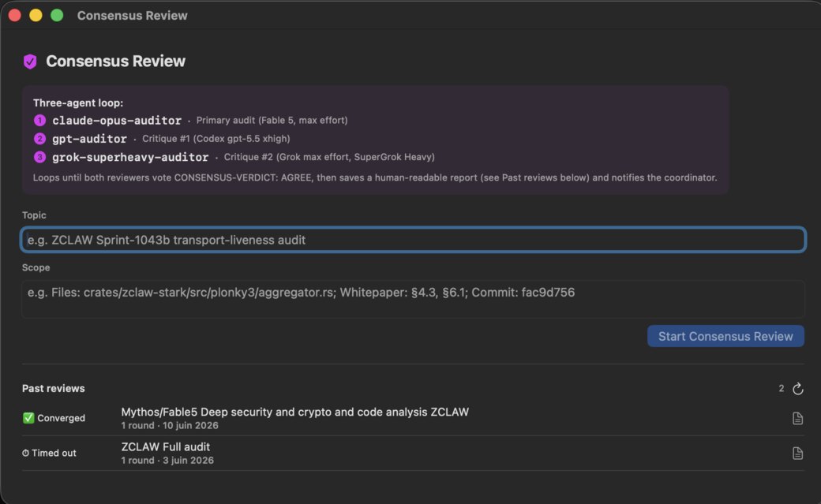The width and height of the screenshot is (821, 504).
Task: Click the Timed out clock icon
Action: [25, 454]
